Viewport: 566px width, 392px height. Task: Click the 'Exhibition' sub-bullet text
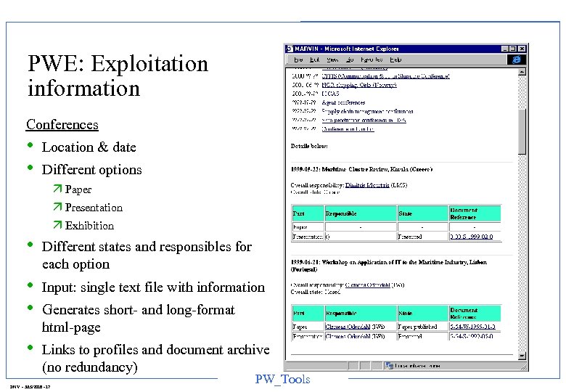(89, 226)
